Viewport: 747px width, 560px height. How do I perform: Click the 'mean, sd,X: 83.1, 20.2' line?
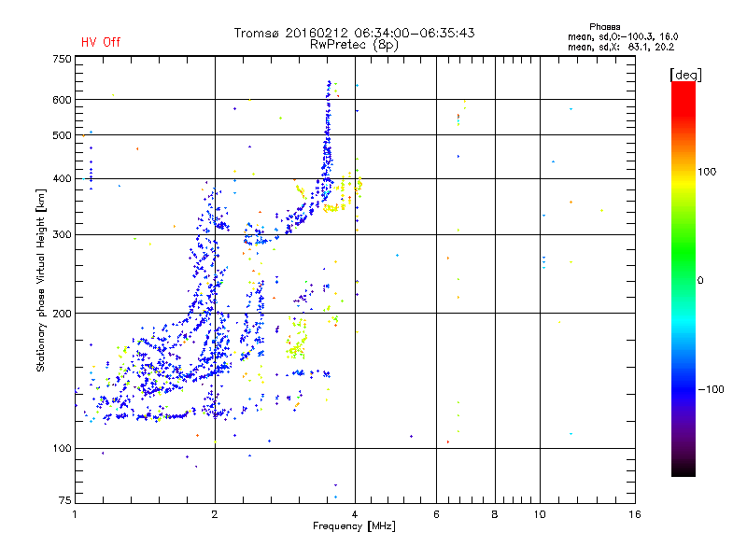[x=621, y=48]
